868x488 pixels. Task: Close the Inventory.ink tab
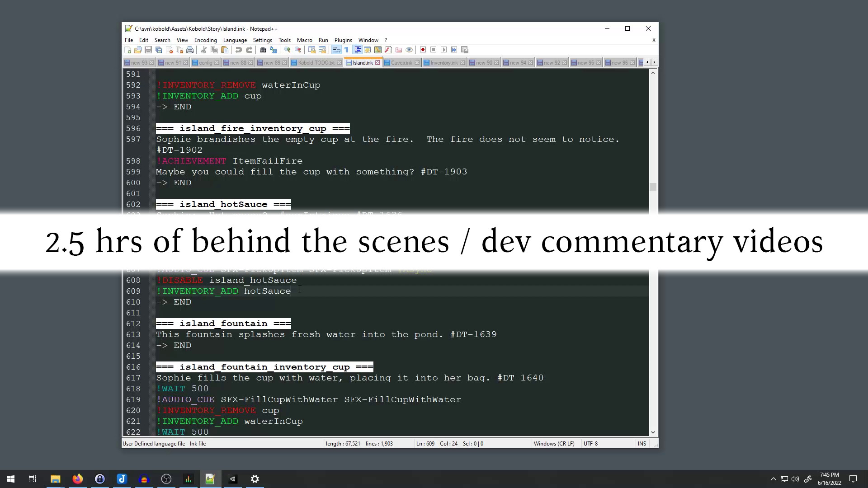pos(463,62)
